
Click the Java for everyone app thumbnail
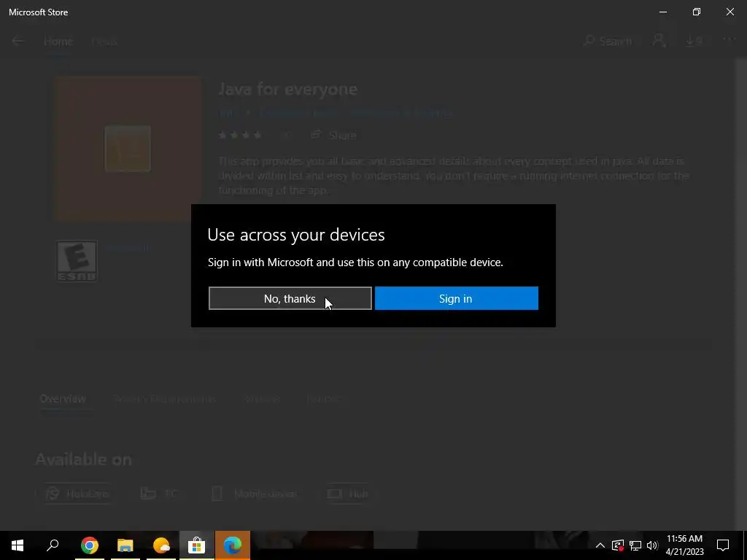pyautogui.click(x=128, y=148)
